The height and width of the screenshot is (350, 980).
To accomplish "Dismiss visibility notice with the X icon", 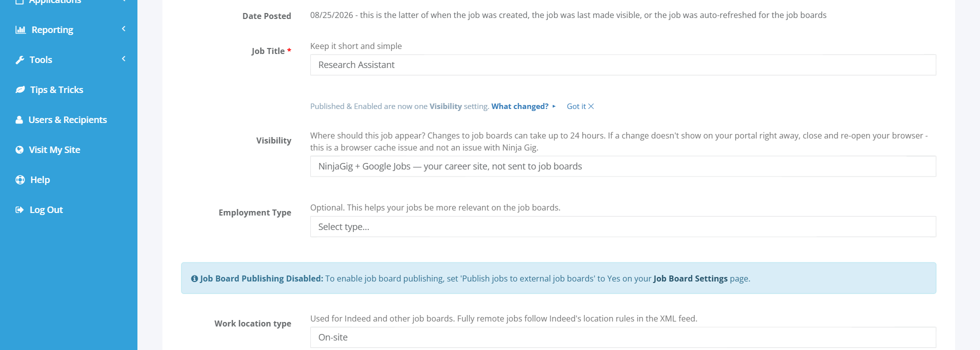I will [591, 106].
